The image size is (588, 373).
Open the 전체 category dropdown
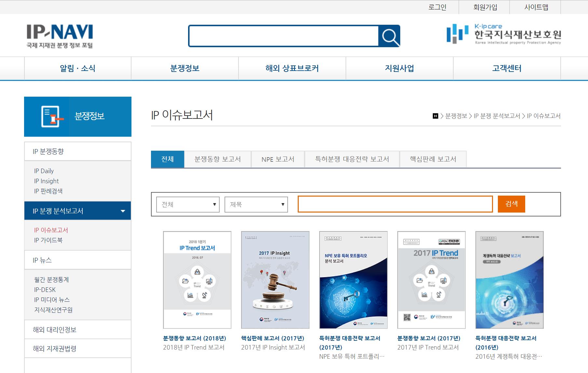(188, 204)
